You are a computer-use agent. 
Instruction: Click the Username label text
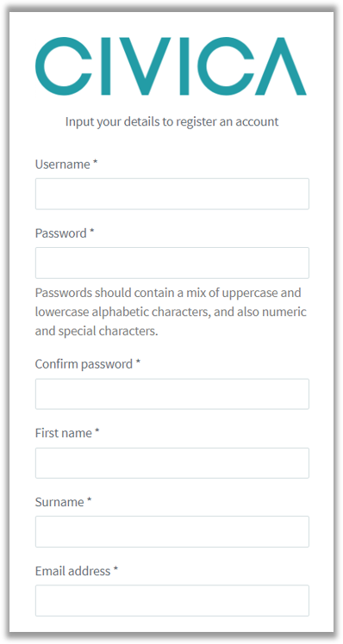63,164
